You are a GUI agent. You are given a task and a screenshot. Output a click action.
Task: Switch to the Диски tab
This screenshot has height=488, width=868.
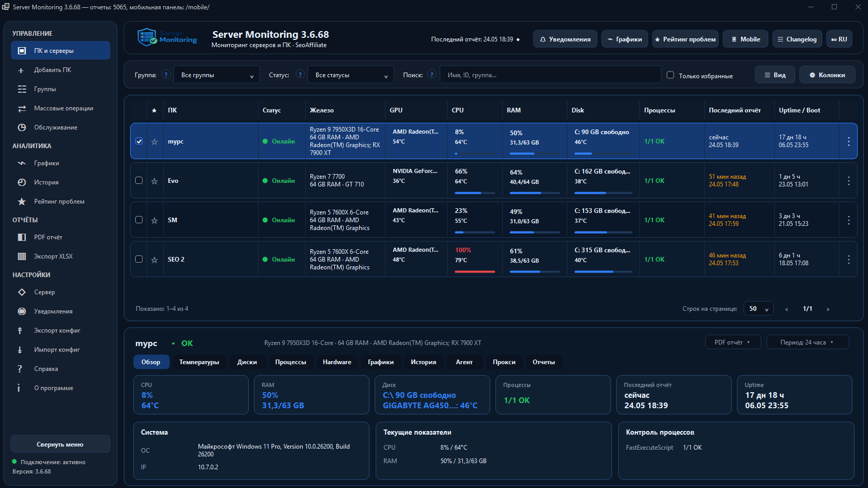click(x=247, y=362)
